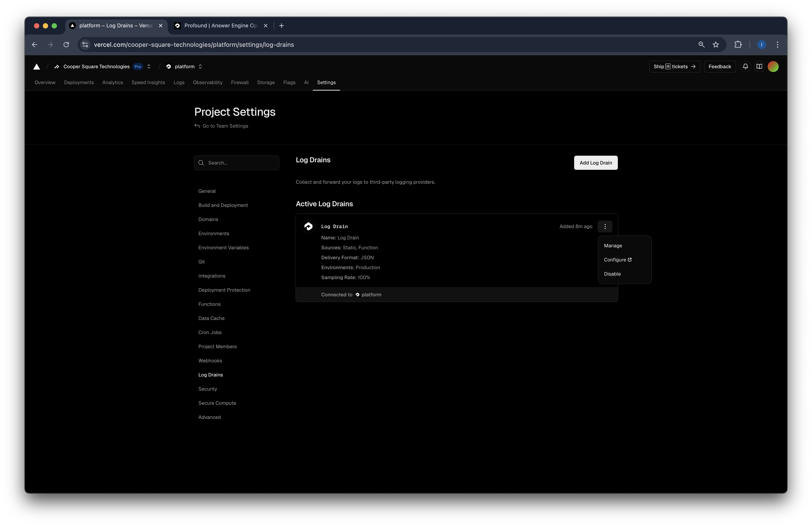Open Environment Variables in the sidebar

pyautogui.click(x=224, y=248)
